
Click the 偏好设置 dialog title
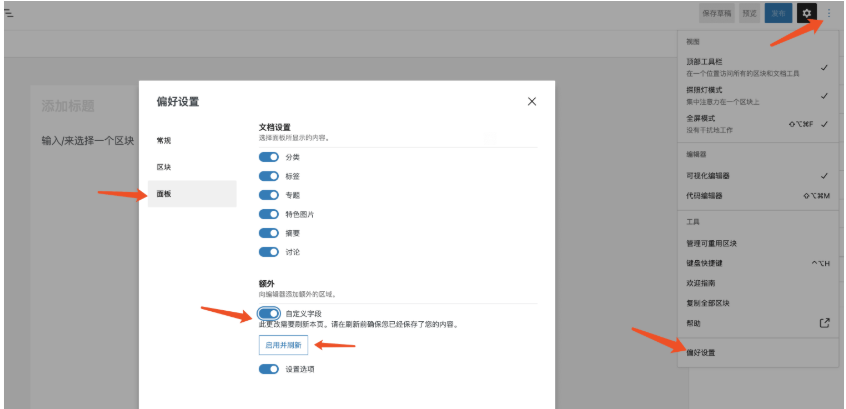click(x=178, y=101)
